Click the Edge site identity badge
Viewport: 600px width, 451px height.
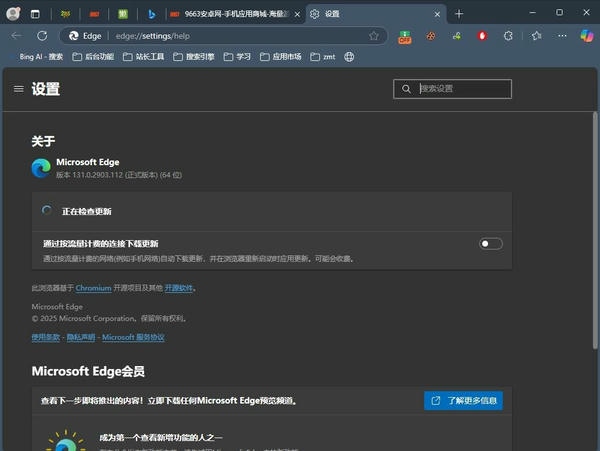pos(85,36)
